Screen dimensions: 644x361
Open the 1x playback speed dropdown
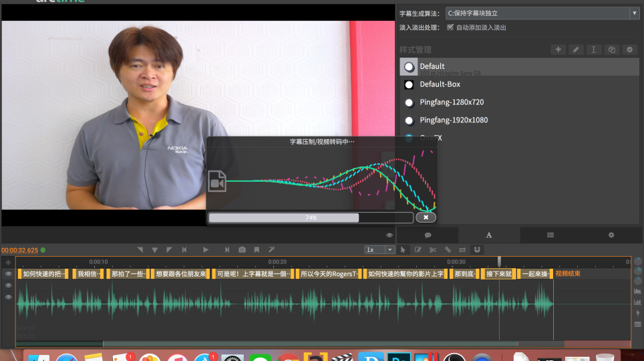point(379,250)
